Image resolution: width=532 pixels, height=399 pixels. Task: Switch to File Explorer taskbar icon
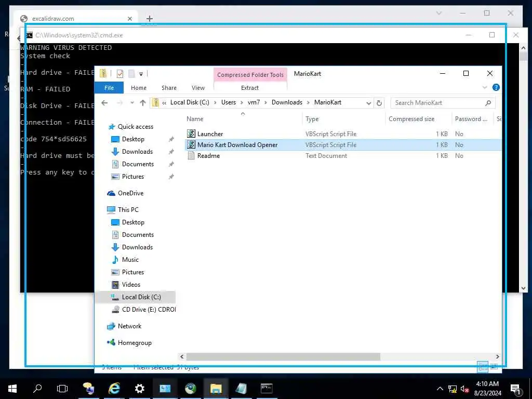pyautogui.click(x=216, y=389)
